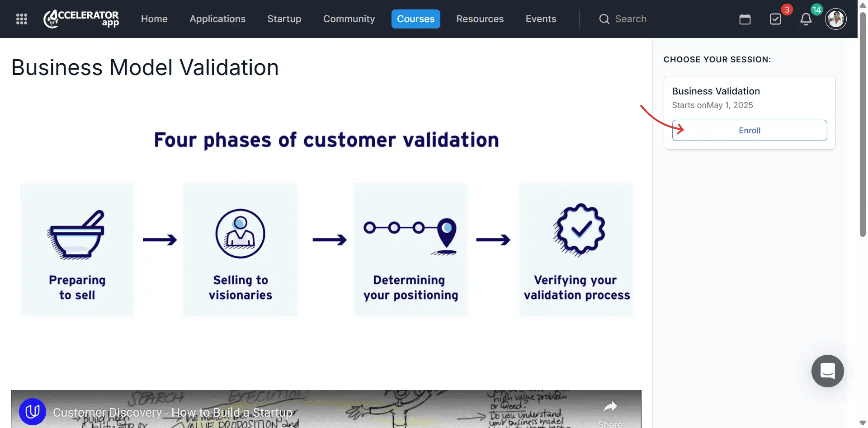Enroll in Business Validation session
The width and height of the screenshot is (868, 428).
point(749,130)
